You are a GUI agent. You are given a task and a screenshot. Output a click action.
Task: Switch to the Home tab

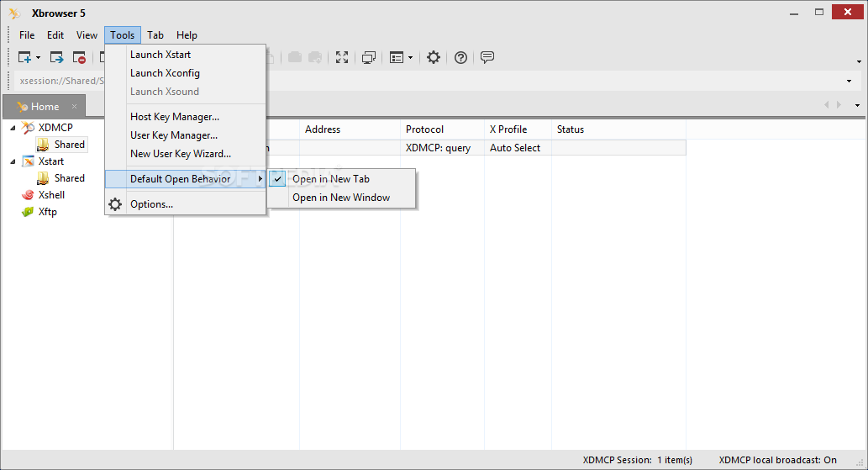(45, 106)
